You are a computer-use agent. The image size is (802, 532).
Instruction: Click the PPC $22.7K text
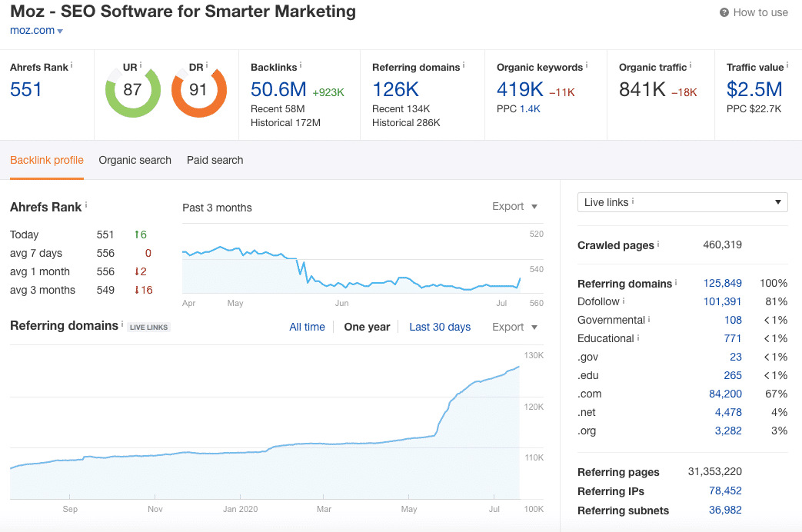coord(754,109)
